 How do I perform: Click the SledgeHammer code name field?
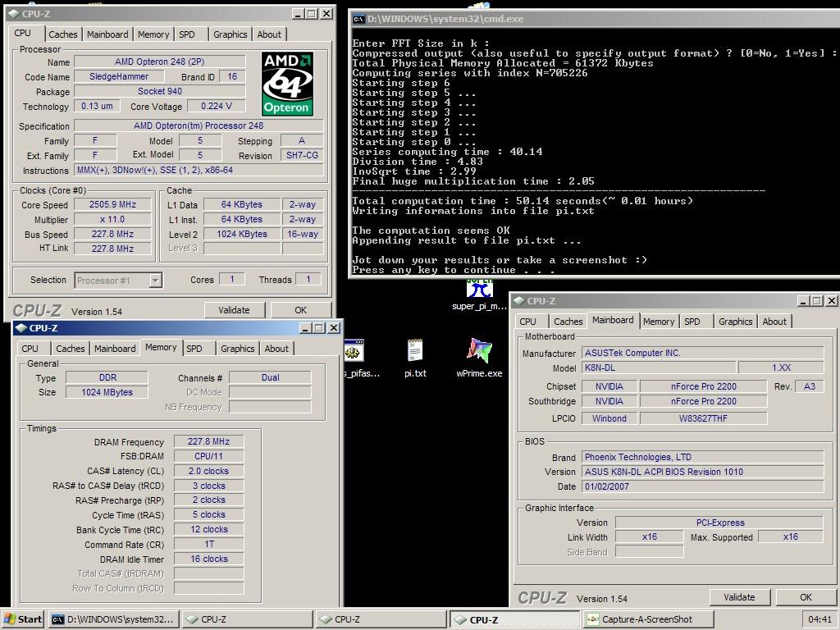pos(119,76)
